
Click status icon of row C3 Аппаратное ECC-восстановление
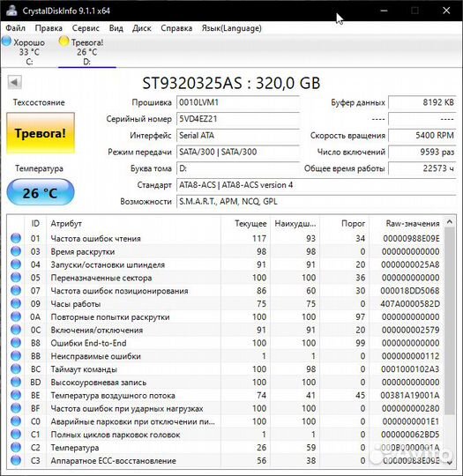point(16,460)
